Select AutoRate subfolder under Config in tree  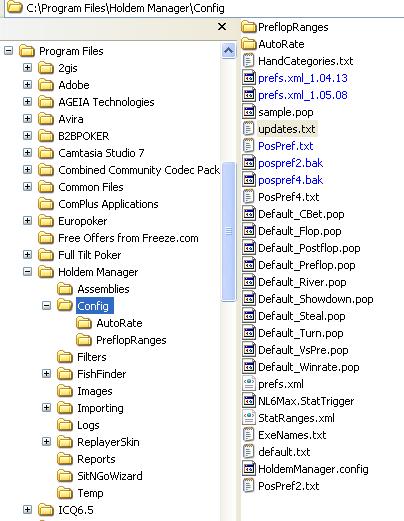[x=119, y=323]
